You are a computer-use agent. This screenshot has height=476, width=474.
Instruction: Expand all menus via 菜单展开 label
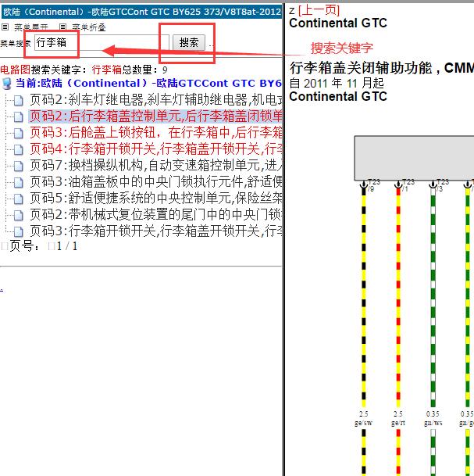31,27
